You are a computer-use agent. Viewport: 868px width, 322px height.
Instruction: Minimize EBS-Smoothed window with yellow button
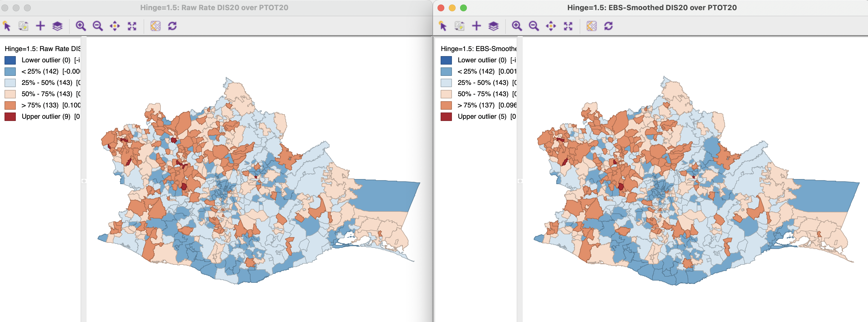(452, 8)
